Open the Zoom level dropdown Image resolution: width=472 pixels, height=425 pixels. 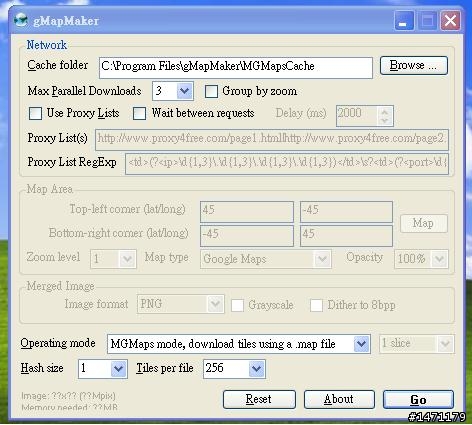[x=127, y=259]
